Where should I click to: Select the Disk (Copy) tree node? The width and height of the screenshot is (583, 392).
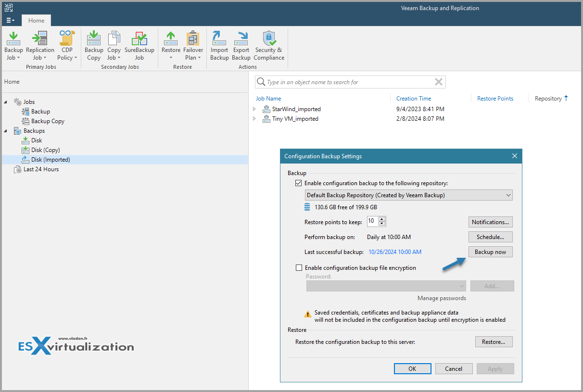(46, 150)
